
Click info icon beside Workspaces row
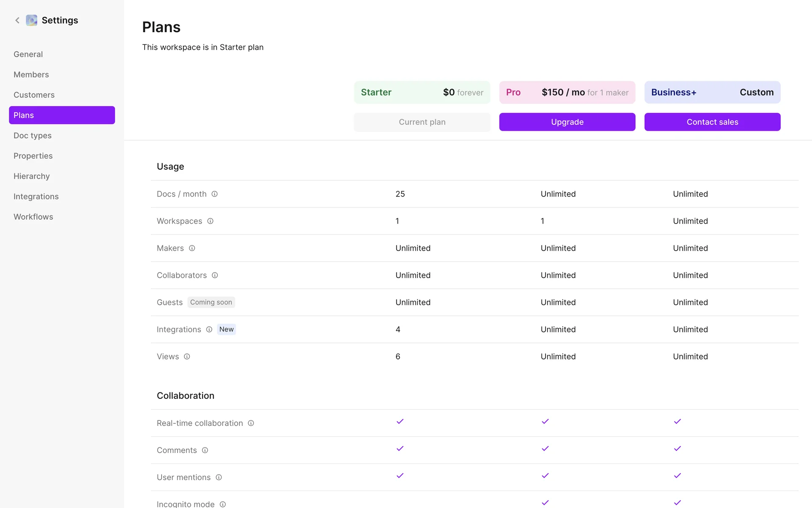pyautogui.click(x=210, y=221)
